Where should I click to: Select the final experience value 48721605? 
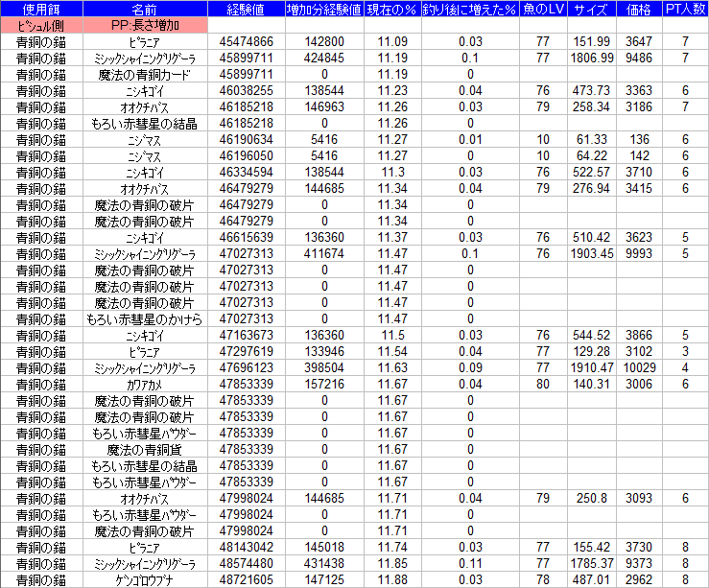pyautogui.click(x=247, y=579)
